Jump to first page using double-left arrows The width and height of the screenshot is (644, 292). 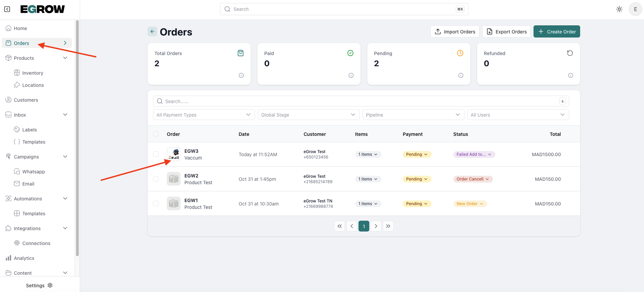340,226
